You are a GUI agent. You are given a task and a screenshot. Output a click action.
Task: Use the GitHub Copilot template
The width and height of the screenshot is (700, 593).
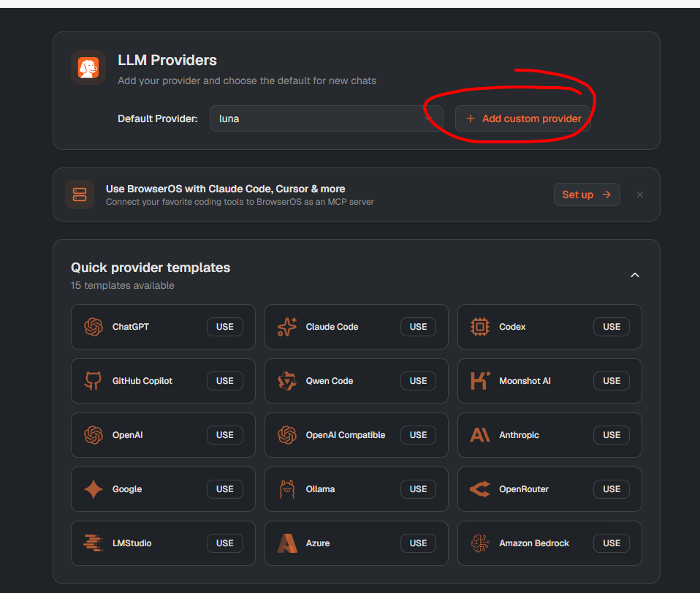point(224,381)
